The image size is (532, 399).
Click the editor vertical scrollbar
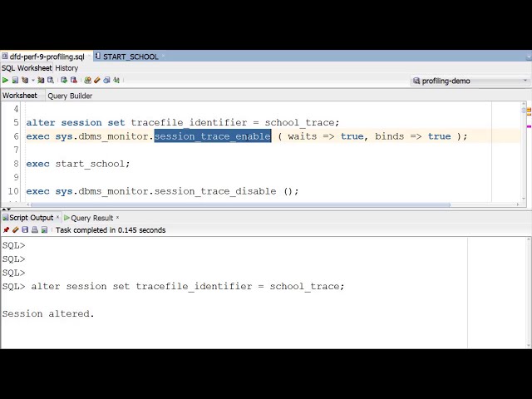524,151
